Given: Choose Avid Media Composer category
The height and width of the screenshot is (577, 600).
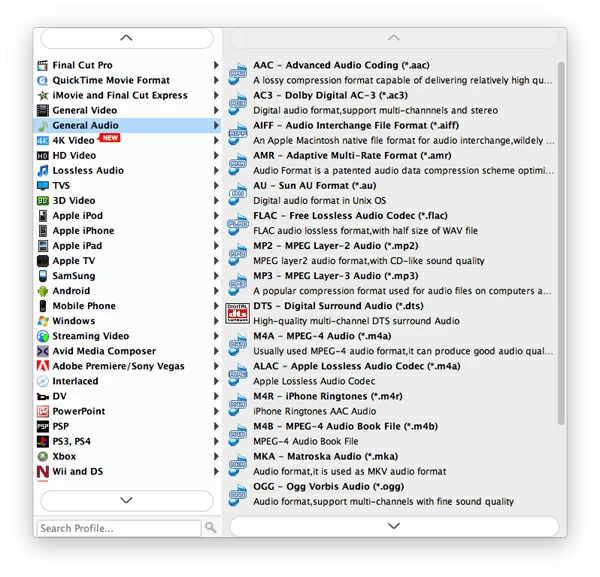Looking at the screenshot, I should [x=104, y=351].
